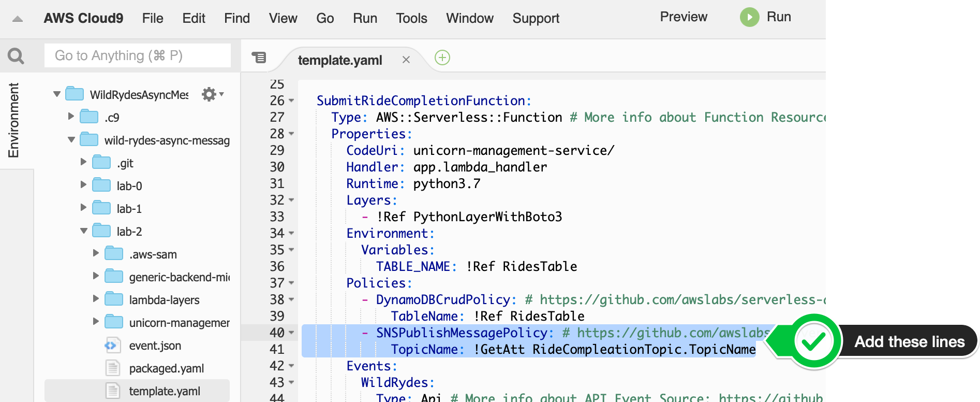The image size is (980, 402).
Task: Expand the .aws-sam folder arrow
Action: tap(96, 253)
